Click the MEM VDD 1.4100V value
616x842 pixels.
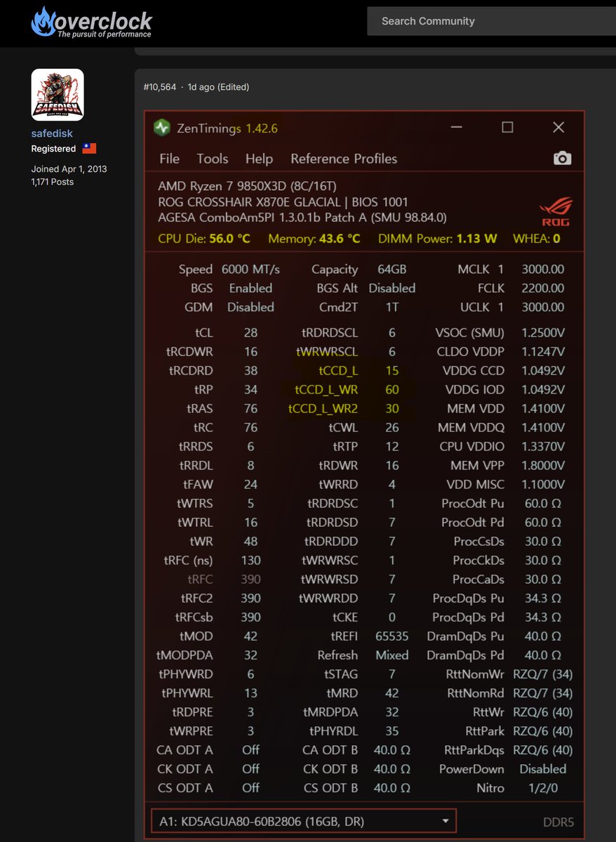coord(543,408)
